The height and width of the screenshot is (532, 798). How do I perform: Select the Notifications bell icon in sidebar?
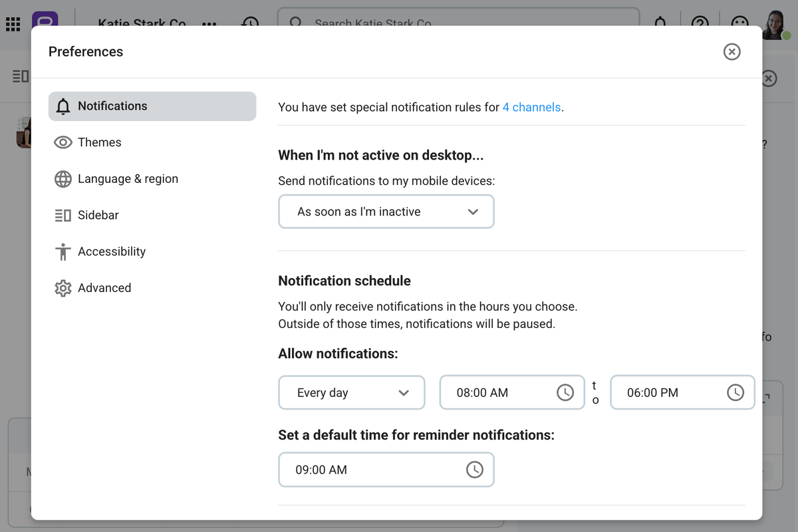coord(63,106)
